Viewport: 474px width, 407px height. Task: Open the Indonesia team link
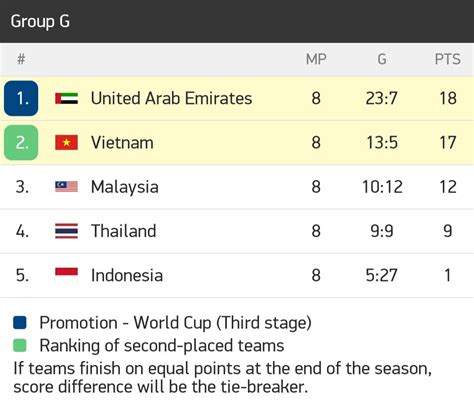pyautogui.click(x=127, y=275)
